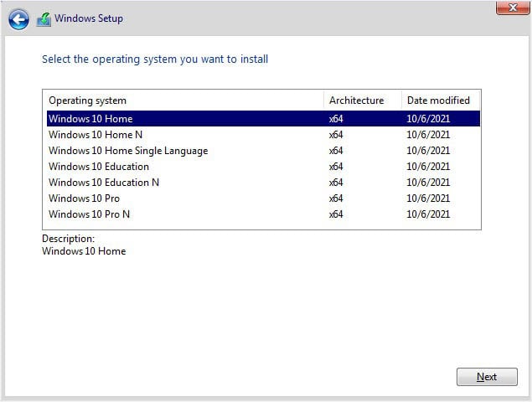
Task: Click the Date modified column header
Action: [x=438, y=100]
